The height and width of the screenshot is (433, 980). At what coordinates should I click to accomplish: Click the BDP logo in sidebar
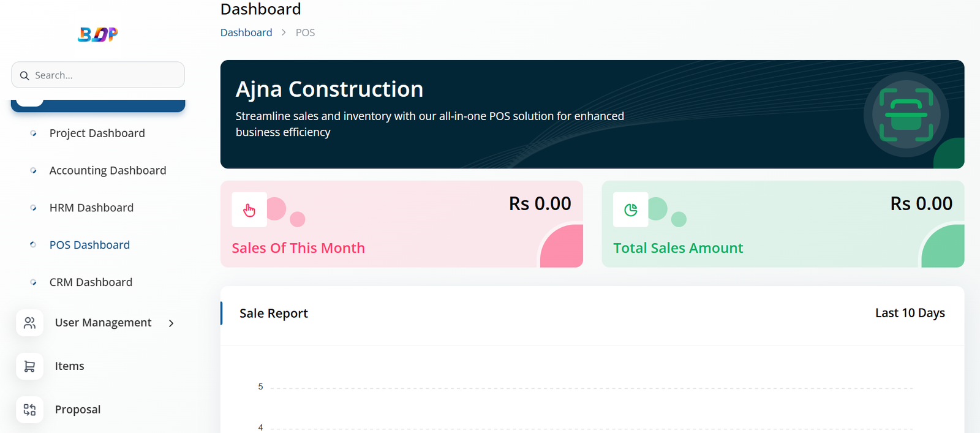pos(98,34)
